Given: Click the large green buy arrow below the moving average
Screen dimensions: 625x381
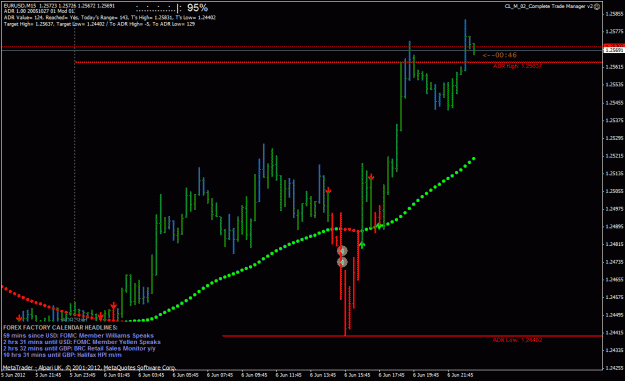Looking at the screenshot, I should click(362, 244).
